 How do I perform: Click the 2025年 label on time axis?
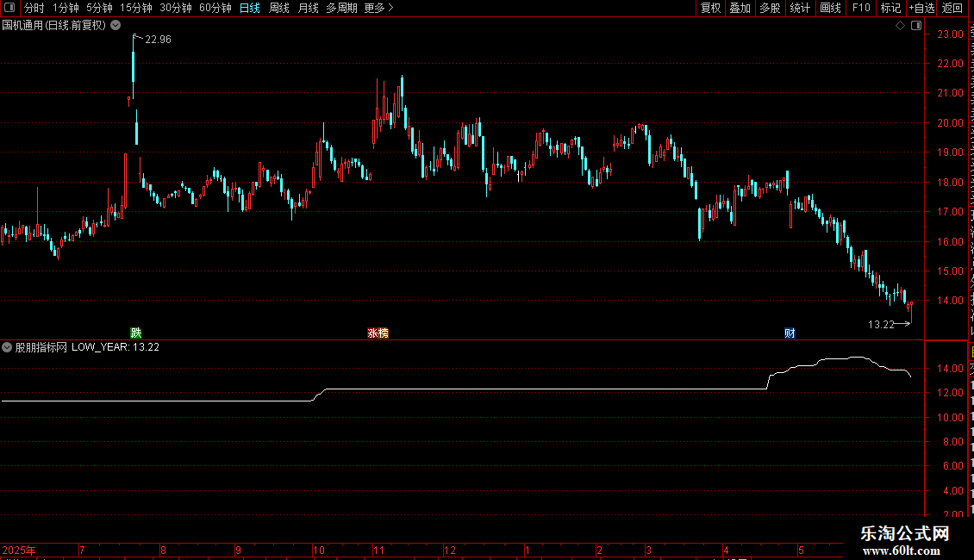point(19,550)
